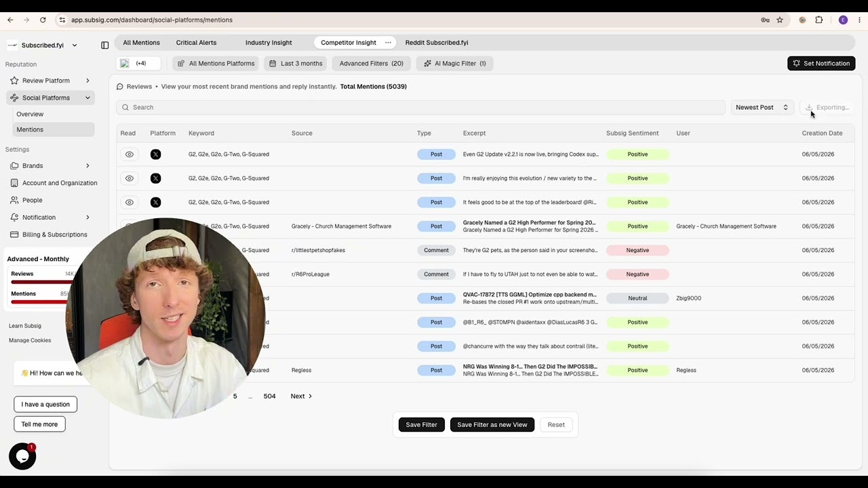The width and height of the screenshot is (868, 488).
Task: Jump to page 504
Action: 269,396
